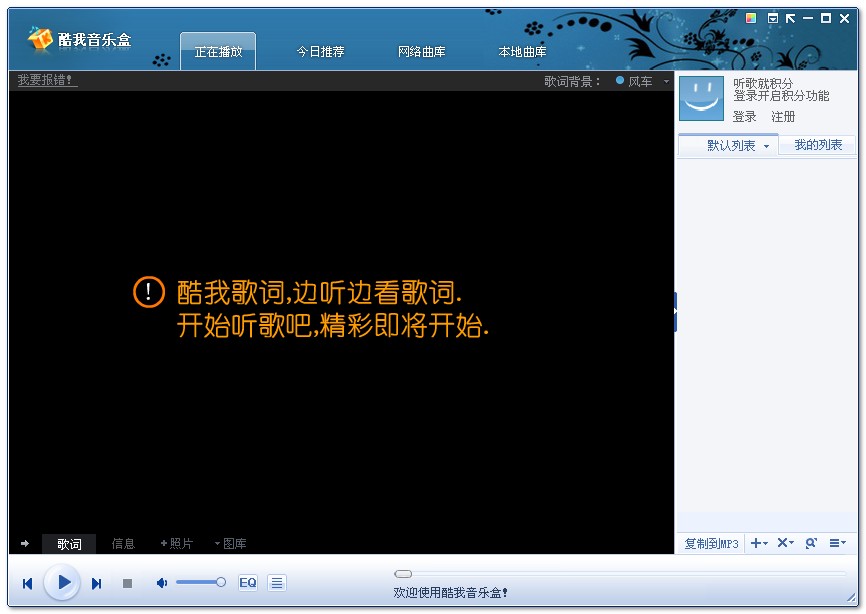Skip to the previous track
The height and width of the screenshot is (614, 866).
[28, 583]
